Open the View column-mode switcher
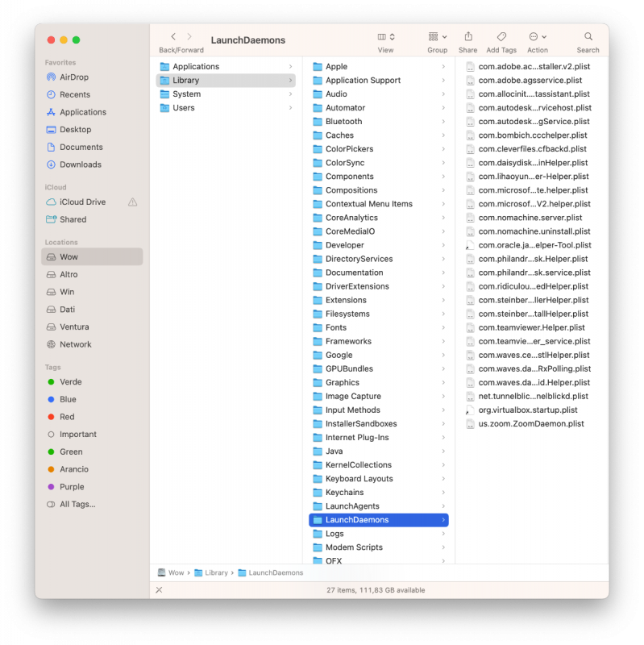This screenshot has height=645, width=644. 386,37
